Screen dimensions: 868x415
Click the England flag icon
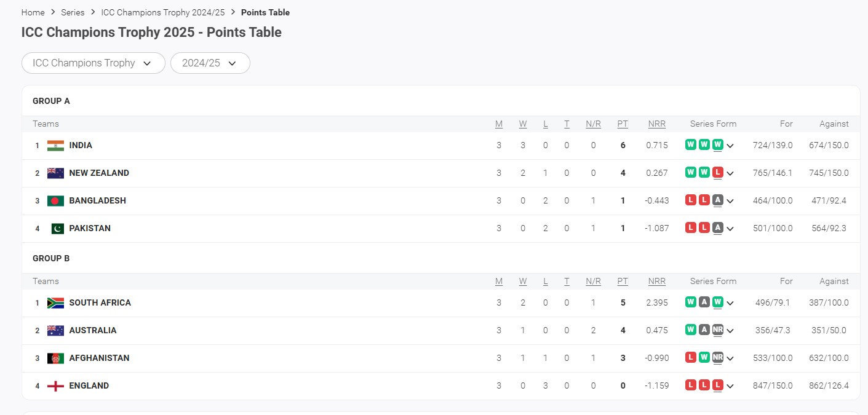tap(55, 386)
